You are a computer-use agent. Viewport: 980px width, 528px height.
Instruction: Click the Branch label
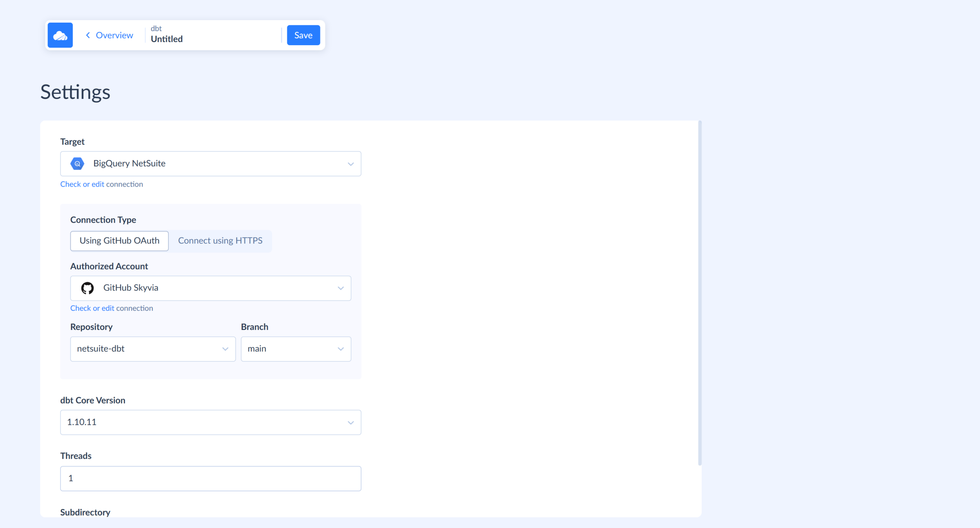[255, 327]
